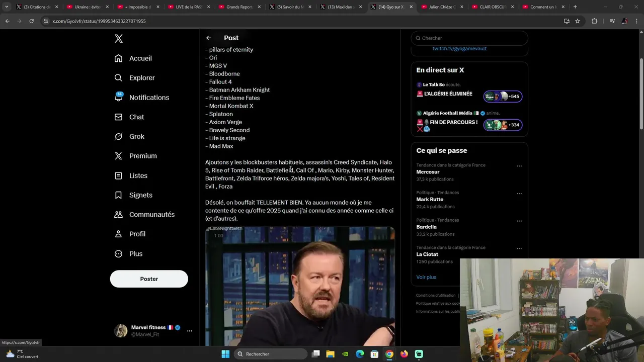The height and width of the screenshot is (362, 644).
Task: Open File Explorer from taskbar
Action: pyautogui.click(x=331, y=354)
